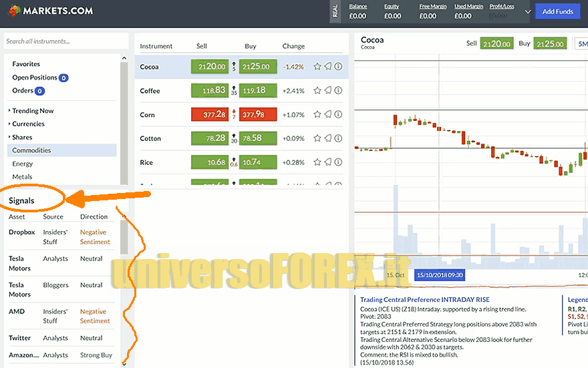Click the info icon for Rice
The height and width of the screenshot is (368, 588).
tap(338, 162)
